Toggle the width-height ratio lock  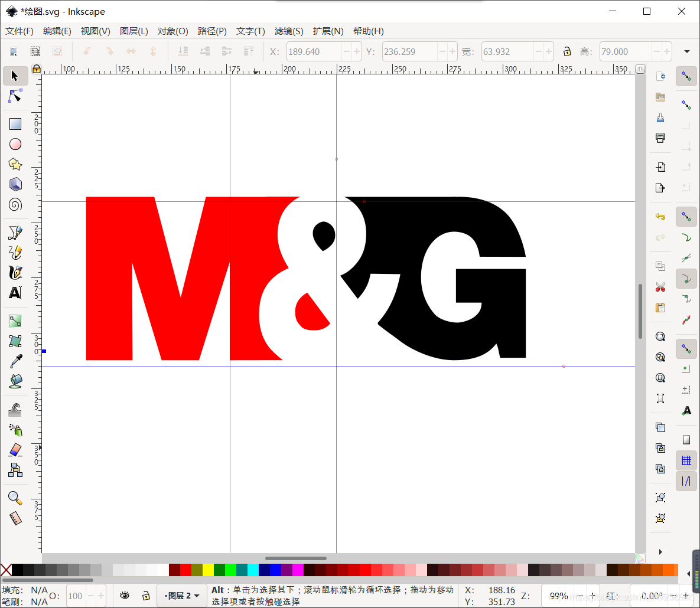click(x=567, y=51)
